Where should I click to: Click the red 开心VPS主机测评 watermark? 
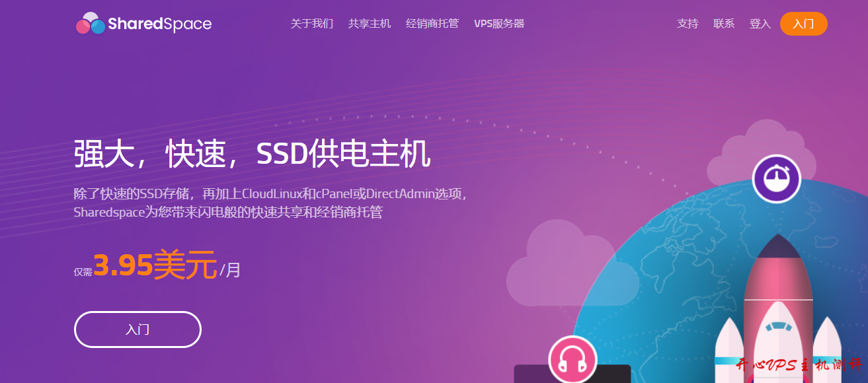point(798,365)
